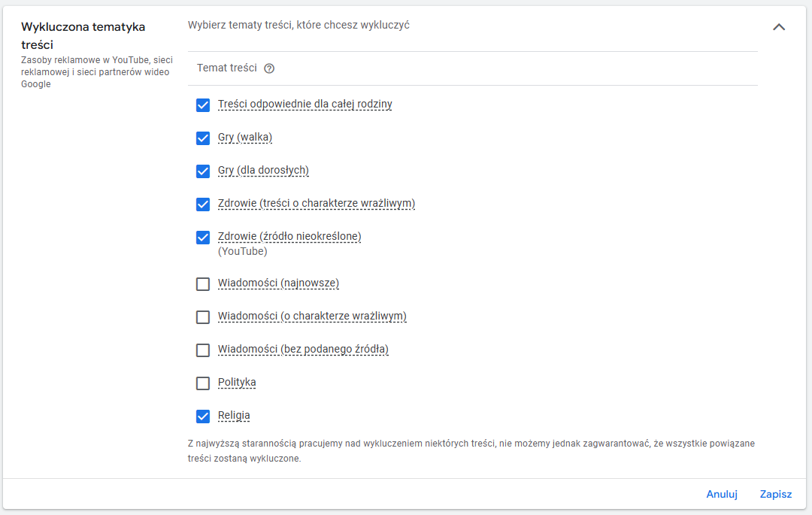Enable the Wiadomości (najnowsze) checkbox
Screen dimensions: 812x515
pyautogui.click(x=203, y=284)
